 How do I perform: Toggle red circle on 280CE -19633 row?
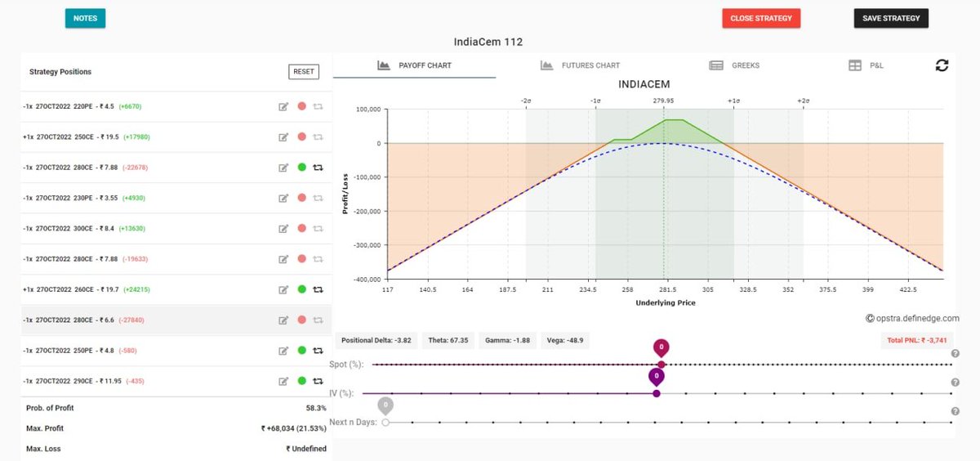(x=301, y=259)
